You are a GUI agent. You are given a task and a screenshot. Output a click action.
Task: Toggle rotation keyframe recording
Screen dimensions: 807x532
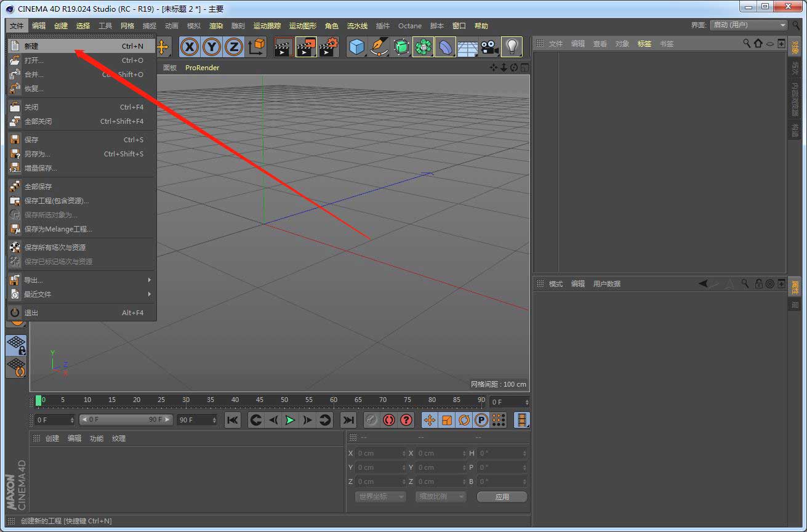coord(464,420)
